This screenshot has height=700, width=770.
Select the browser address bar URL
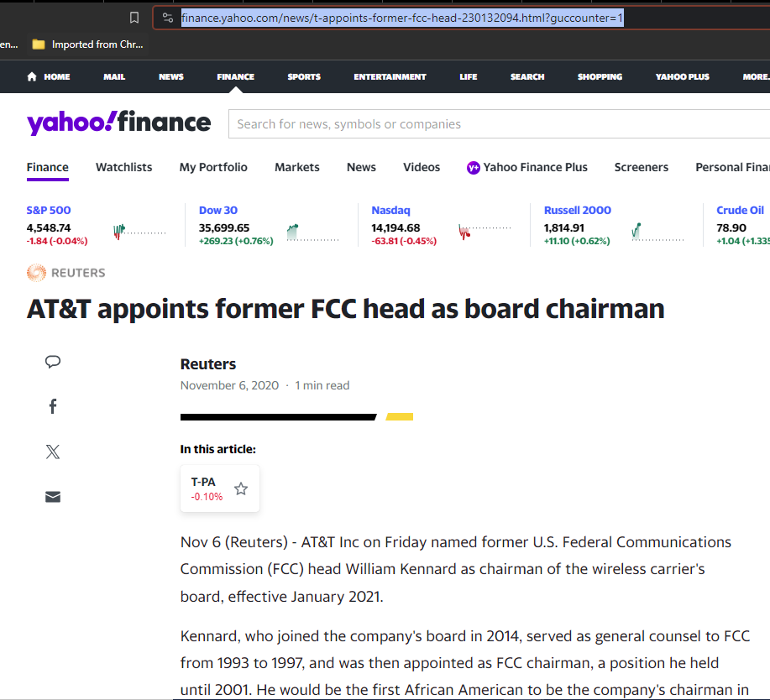pos(402,18)
